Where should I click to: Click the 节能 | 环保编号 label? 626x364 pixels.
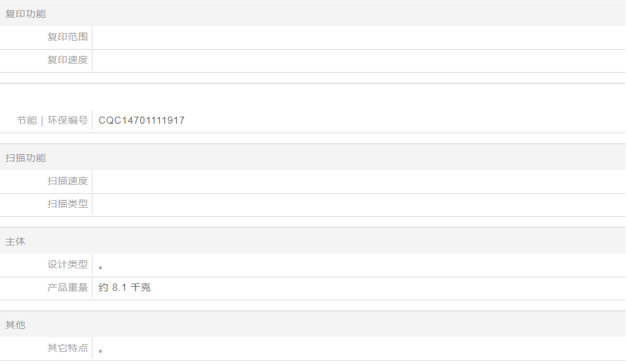(x=52, y=120)
